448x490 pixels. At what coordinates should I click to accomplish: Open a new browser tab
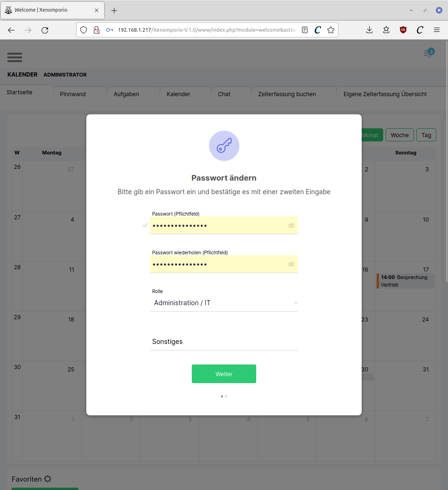[x=114, y=10]
